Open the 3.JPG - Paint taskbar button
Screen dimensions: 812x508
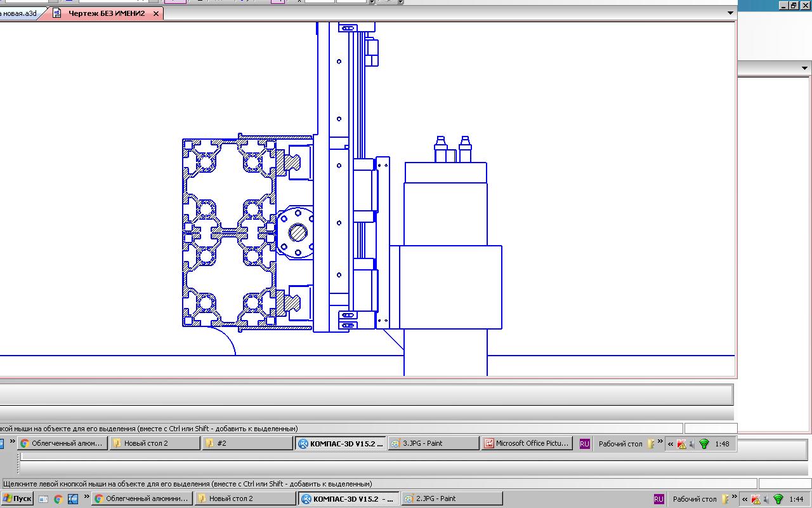tap(433, 443)
